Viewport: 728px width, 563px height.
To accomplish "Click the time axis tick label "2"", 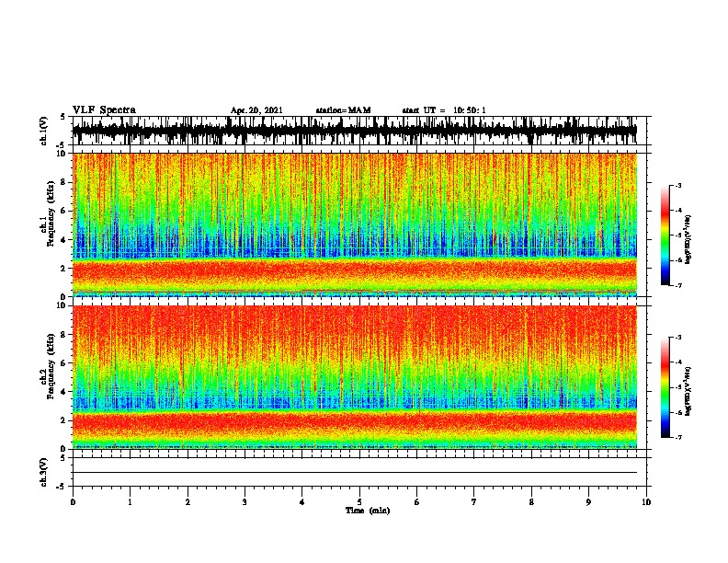I will (x=188, y=502).
